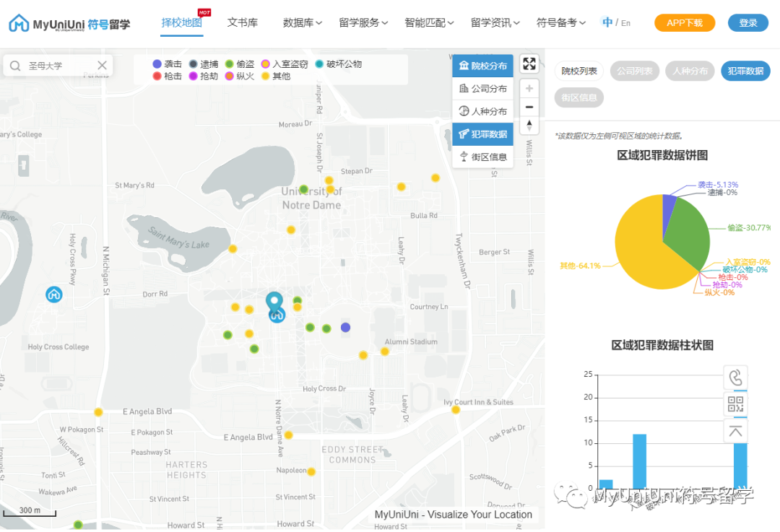
Task: Select 人种分布 map layer
Action: [x=482, y=111]
